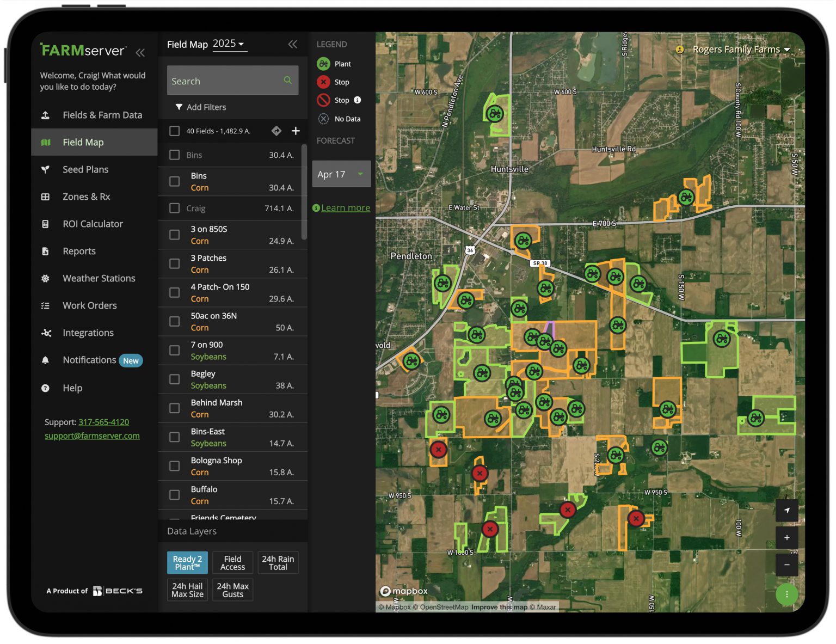Check the Craig group checkbox
The height and width of the screenshot is (644, 836).
(x=174, y=208)
